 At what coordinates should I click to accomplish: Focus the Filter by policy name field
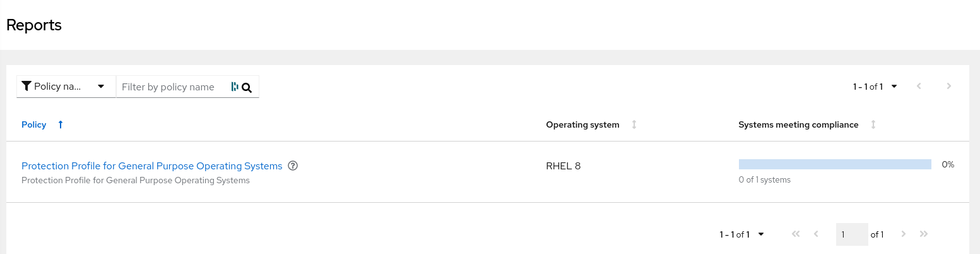click(170, 87)
